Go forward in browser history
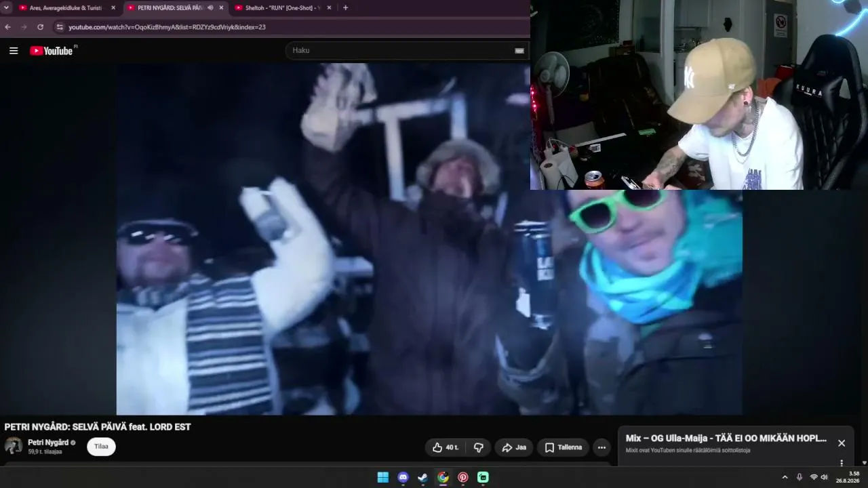Image resolution: width=868 pixels, height=488 pixels. [x=24, y=27]
